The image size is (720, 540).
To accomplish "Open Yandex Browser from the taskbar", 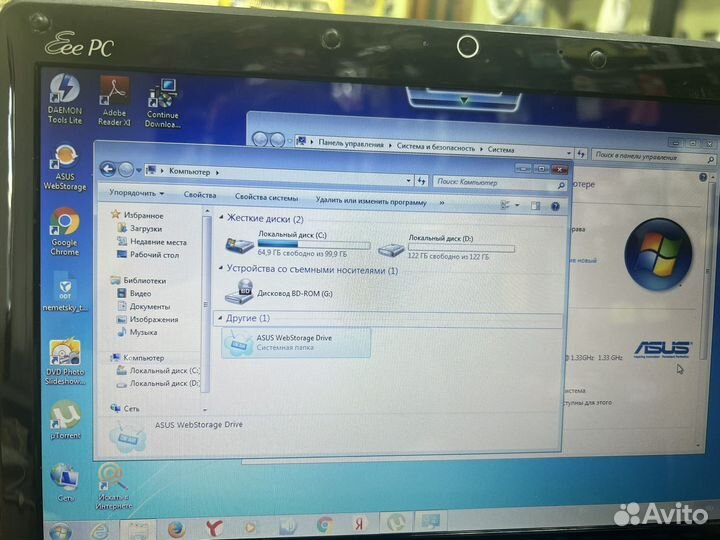I will pos(214,528).
